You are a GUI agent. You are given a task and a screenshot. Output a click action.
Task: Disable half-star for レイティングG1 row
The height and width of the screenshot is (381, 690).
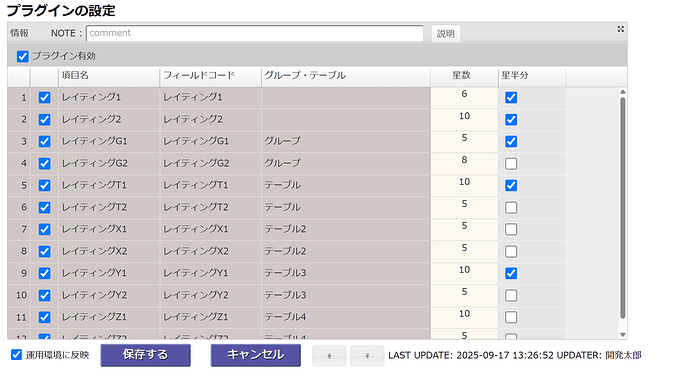511,141
